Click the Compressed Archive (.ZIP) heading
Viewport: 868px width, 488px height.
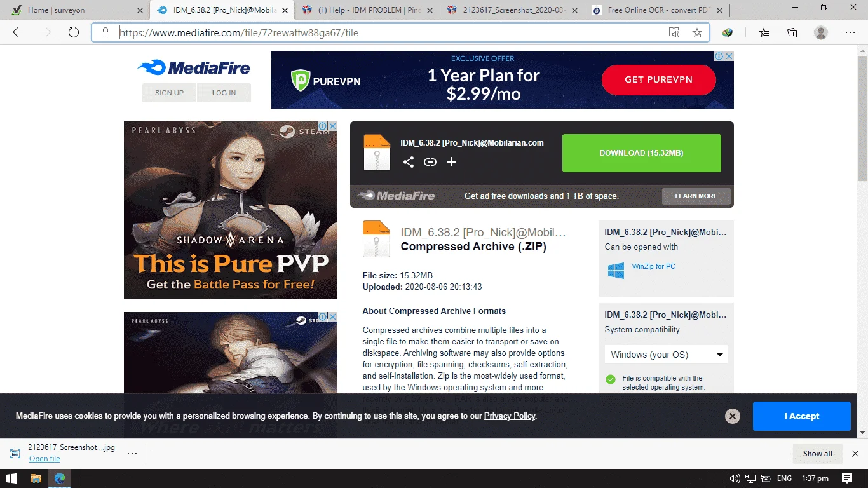[x=473, y=247]
